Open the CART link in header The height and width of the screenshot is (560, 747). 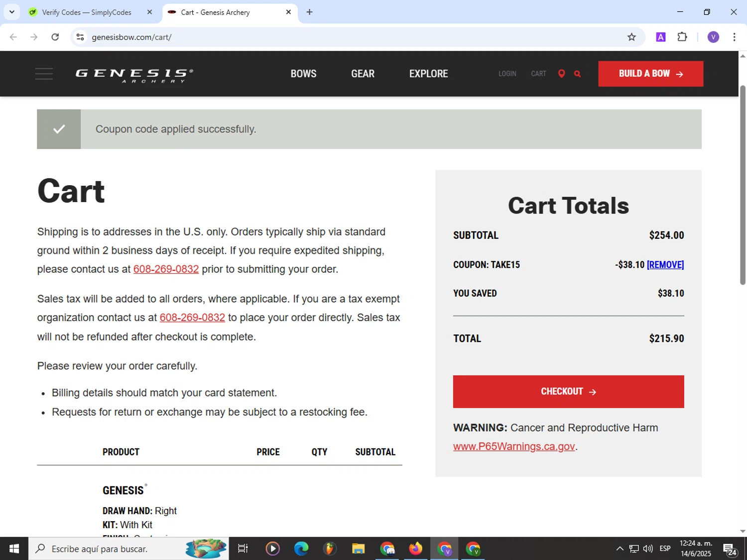pyautogui.click(x=538, y=74)
